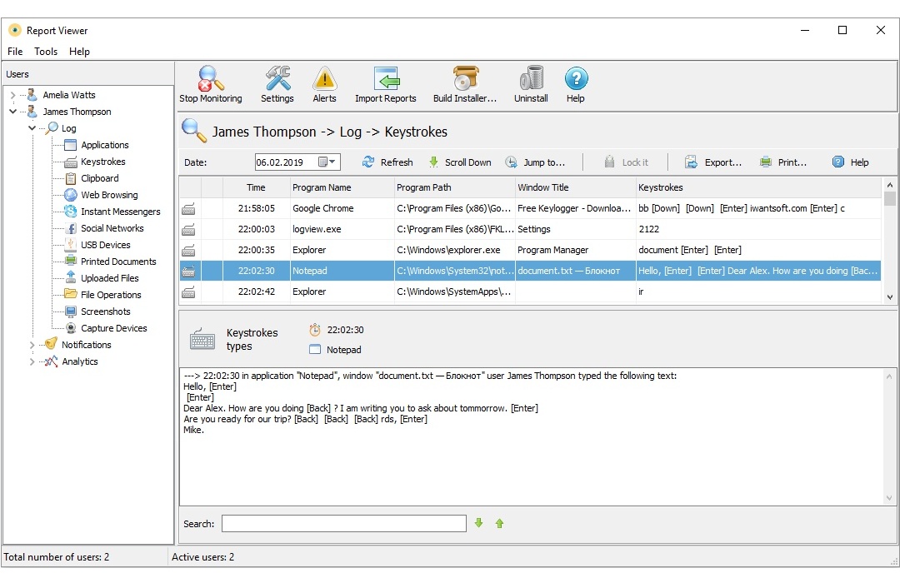Expand the Notifications tree node
The width and height of the screenshot is (900, 588).
[x=31, y=344]
